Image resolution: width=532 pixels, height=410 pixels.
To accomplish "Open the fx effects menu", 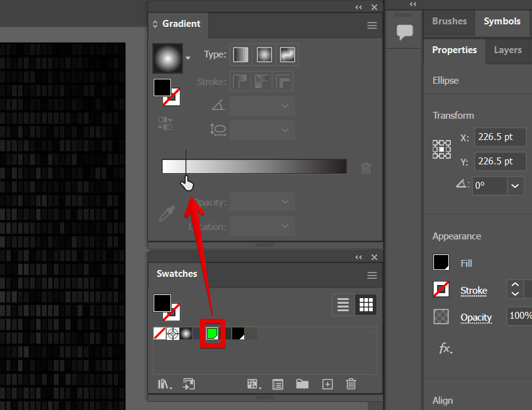I will (445, 349).
